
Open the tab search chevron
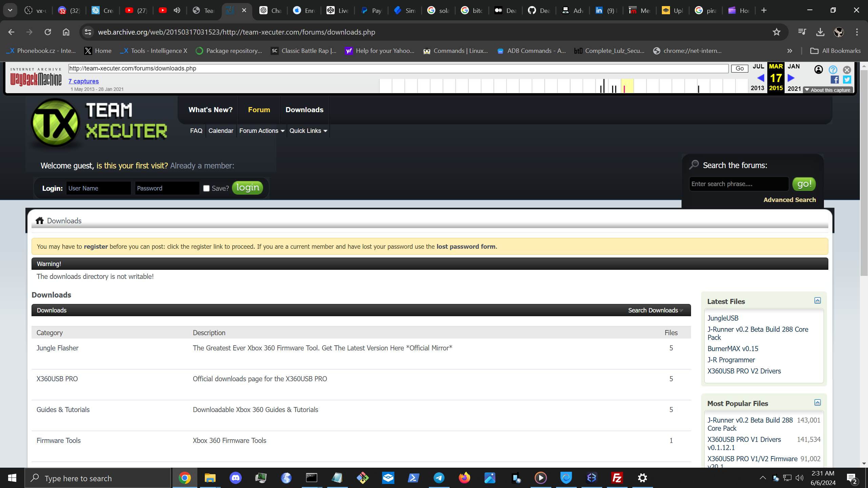[x=10, y=11]
